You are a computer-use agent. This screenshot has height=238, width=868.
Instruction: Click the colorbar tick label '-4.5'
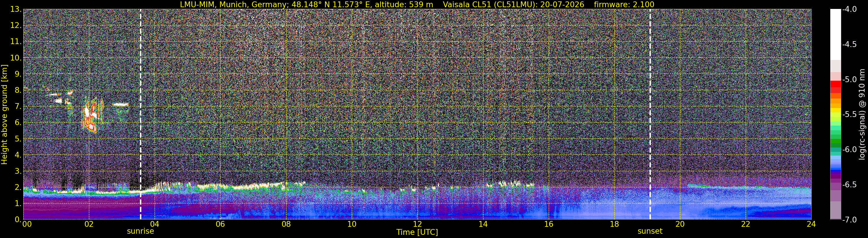(850, 44)
